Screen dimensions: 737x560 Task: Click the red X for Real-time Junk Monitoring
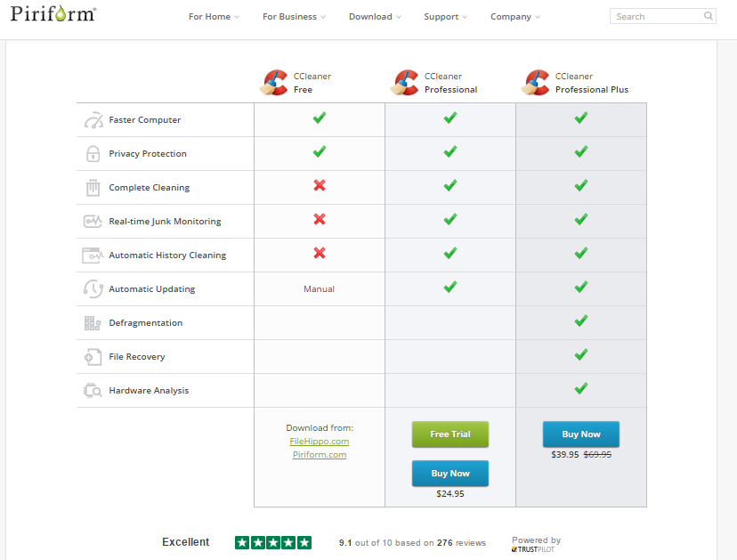[x=320, y=219]
